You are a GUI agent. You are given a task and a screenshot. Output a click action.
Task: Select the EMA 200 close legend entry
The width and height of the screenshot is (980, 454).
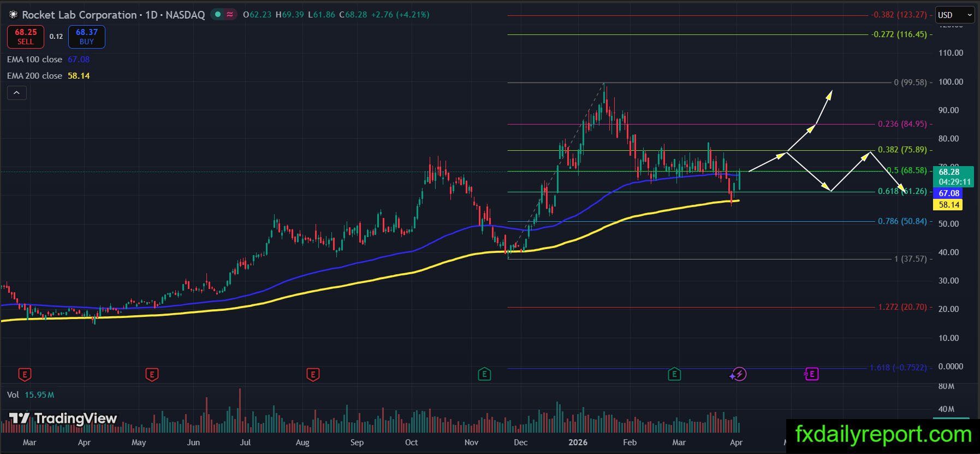click(x=48, y=75)
